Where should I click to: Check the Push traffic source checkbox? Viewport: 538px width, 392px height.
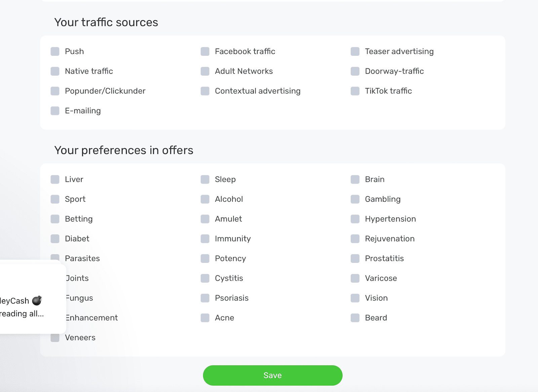(x=55, y=51)
